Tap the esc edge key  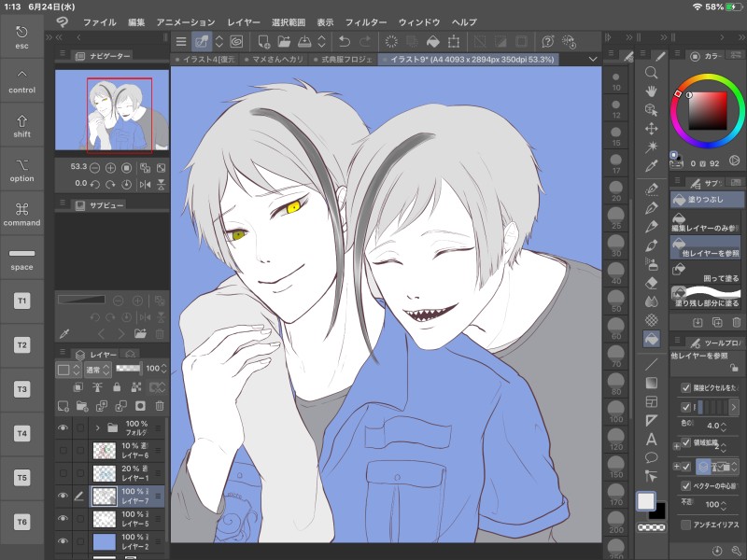point(21,37)
